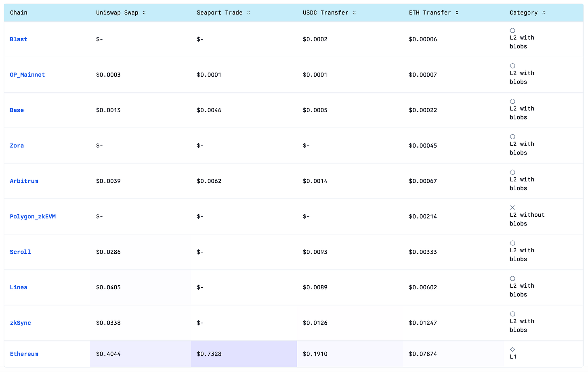588x372 pixels.
Task: Open the Linea chain link
Action: click(19, 288)
